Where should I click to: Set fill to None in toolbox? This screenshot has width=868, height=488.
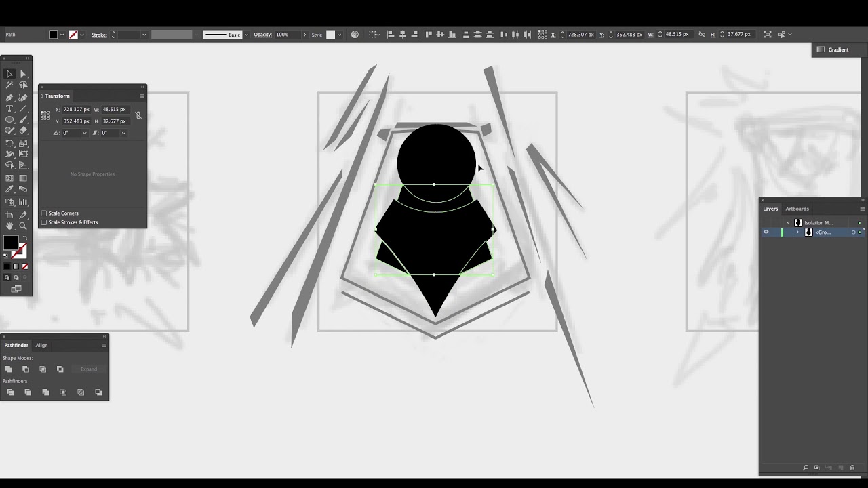(25, 266)
